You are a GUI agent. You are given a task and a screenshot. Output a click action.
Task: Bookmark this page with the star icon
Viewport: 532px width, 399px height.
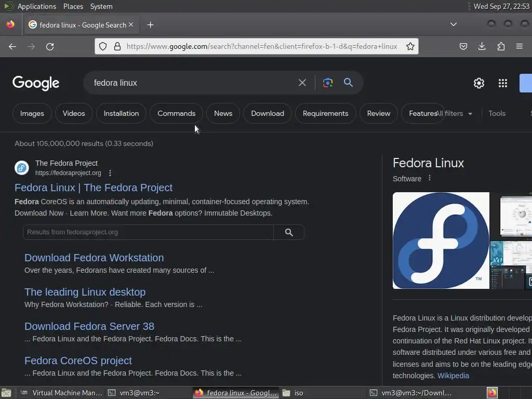coord(410,46)
